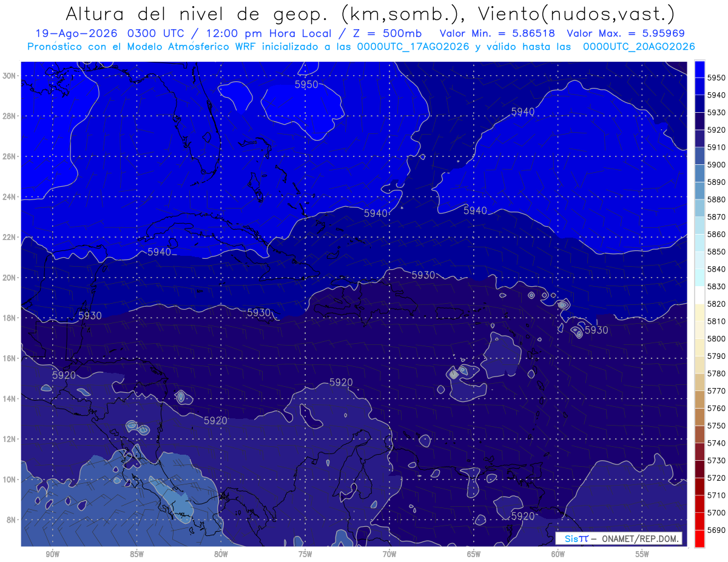Click the 85W longitude axis label

pos(136,554)
